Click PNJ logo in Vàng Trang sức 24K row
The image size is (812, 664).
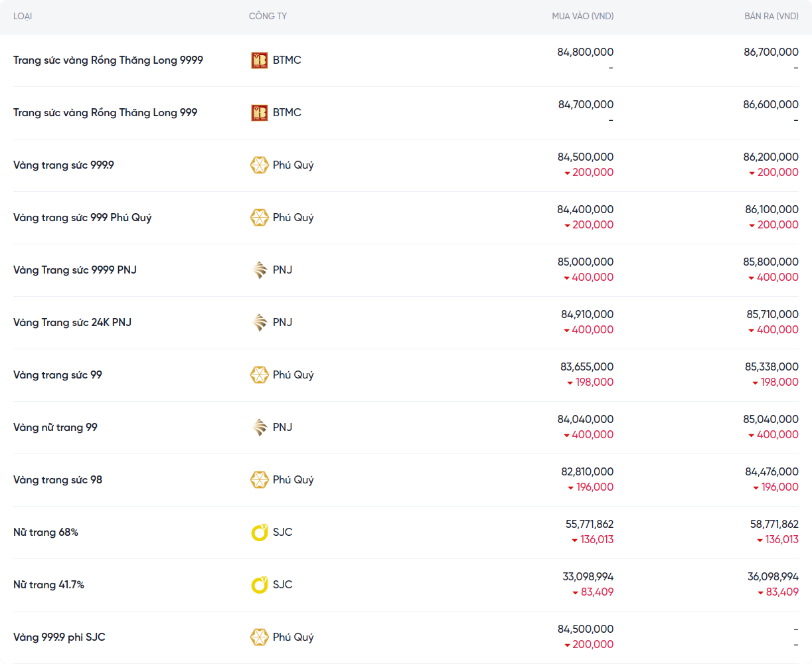259,323
